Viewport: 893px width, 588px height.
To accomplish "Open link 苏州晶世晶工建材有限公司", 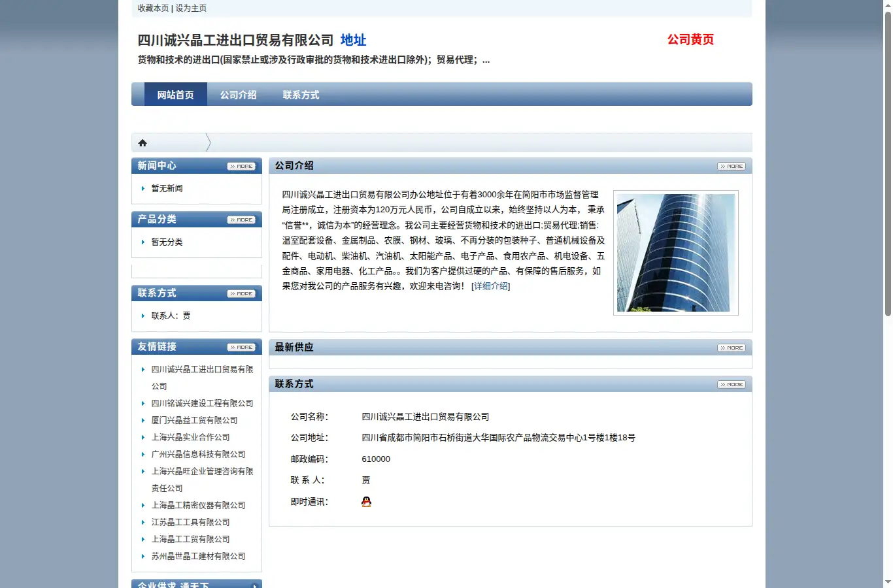I will [198, 556].
